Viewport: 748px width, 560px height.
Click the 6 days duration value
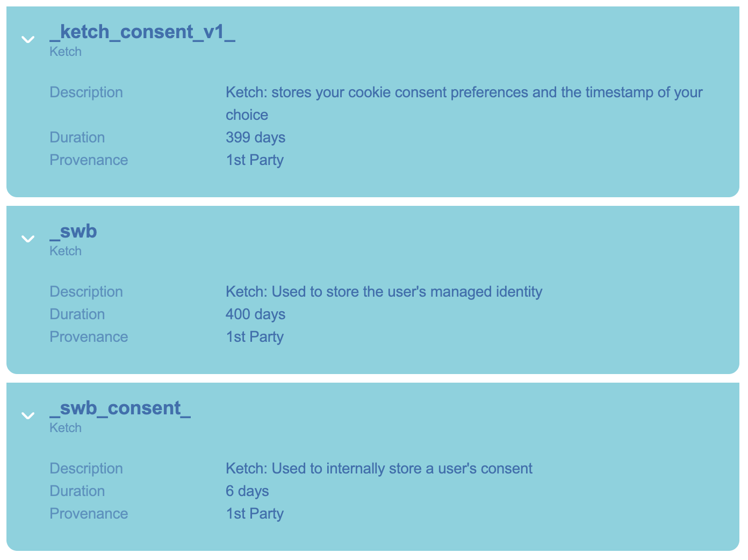point(247,491)
